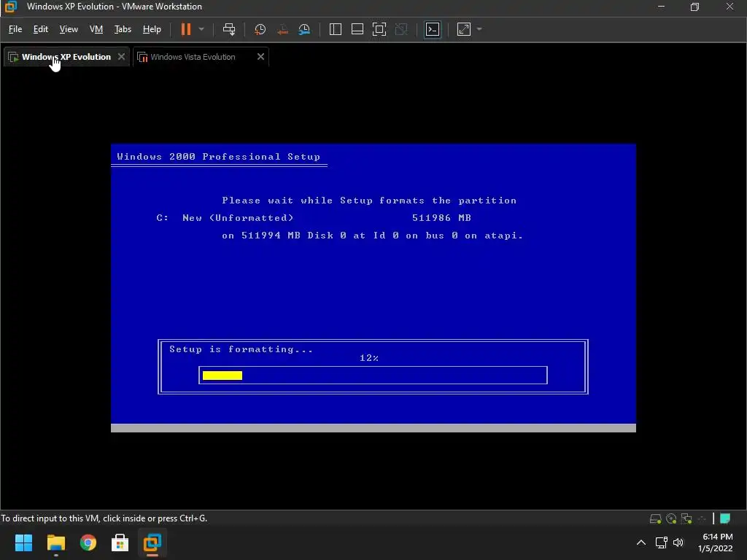Click the 'Windows 2000 Professional Setup' heading
Viewport: 747px width, 560px height.
click(219, 157)
